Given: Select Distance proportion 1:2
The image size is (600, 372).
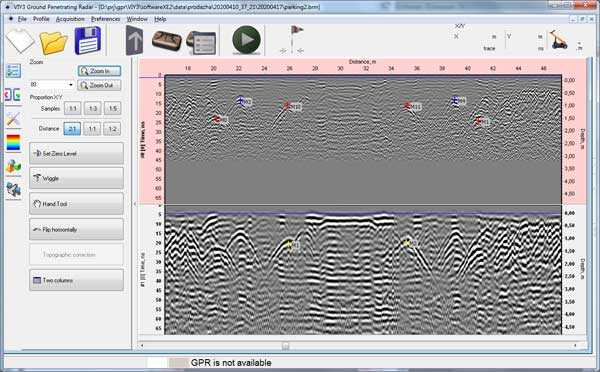Looking at the screenshot, I should [112, 129].
